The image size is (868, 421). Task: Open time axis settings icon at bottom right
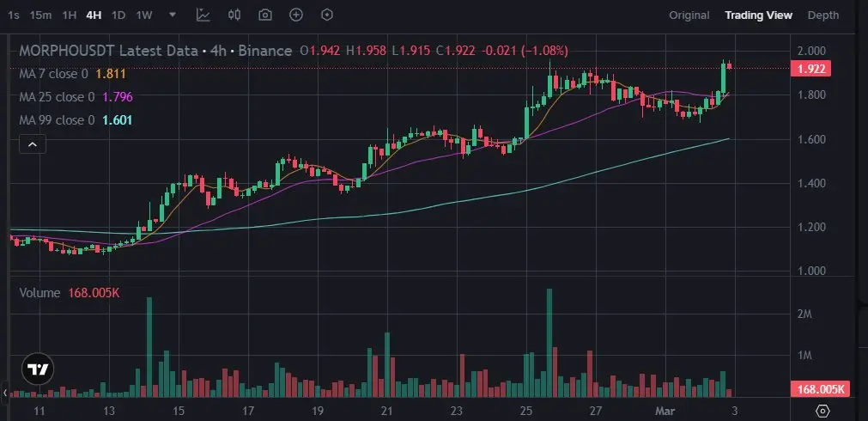(x=822, y=411)
